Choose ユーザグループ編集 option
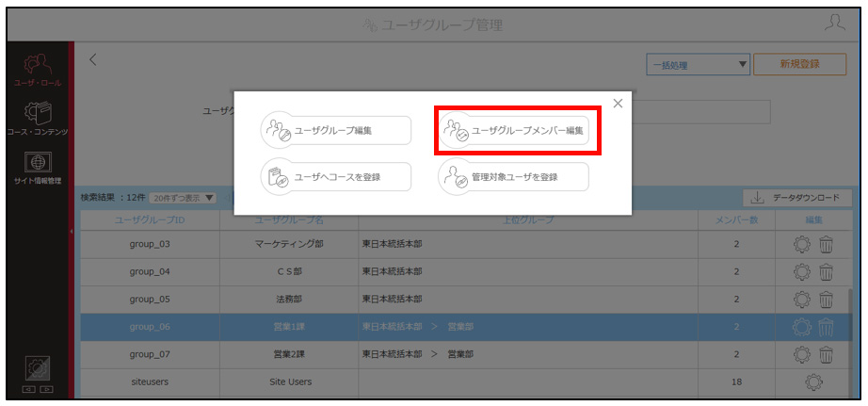The image size is (868, 406). click(x=336, y=131)
